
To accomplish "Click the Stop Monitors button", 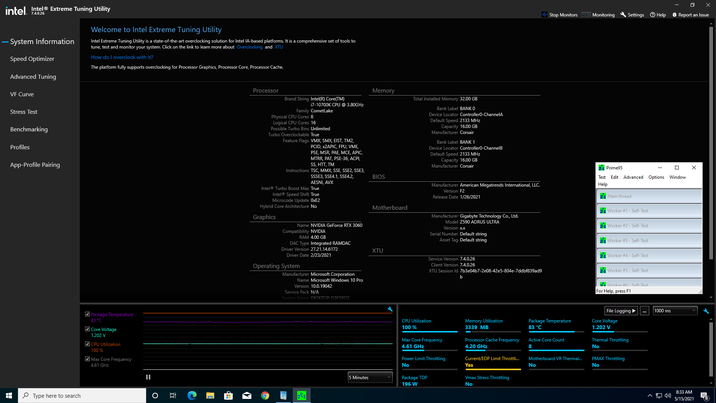I will click(x=559, y=15).
